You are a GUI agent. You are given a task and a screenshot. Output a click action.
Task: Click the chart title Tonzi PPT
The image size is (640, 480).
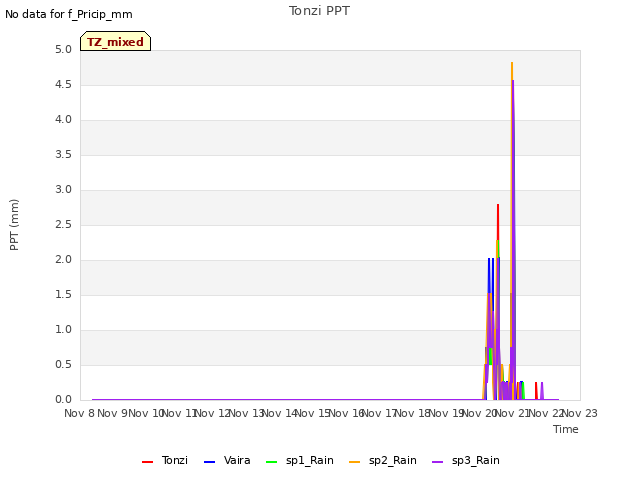[x=319, y=11]
